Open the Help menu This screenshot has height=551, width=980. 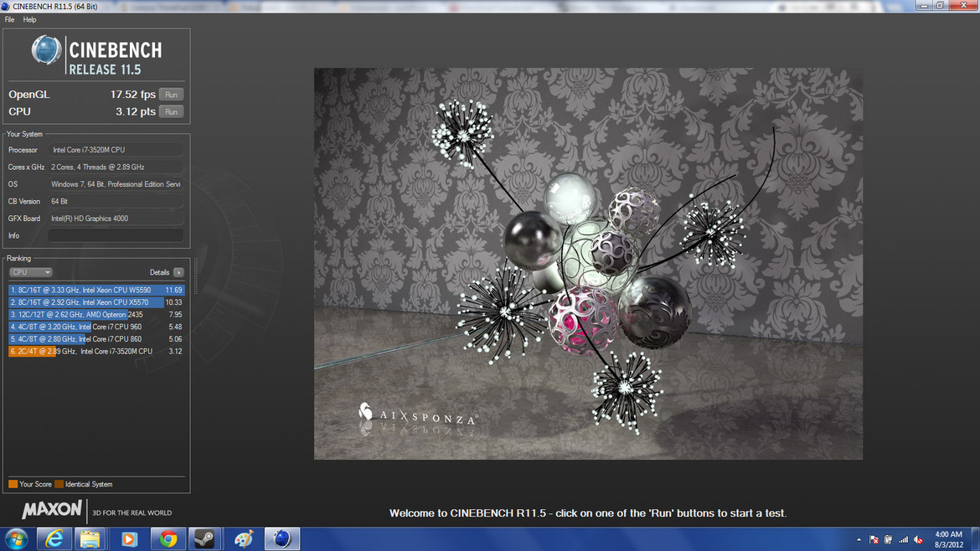(x=29, y=19)
